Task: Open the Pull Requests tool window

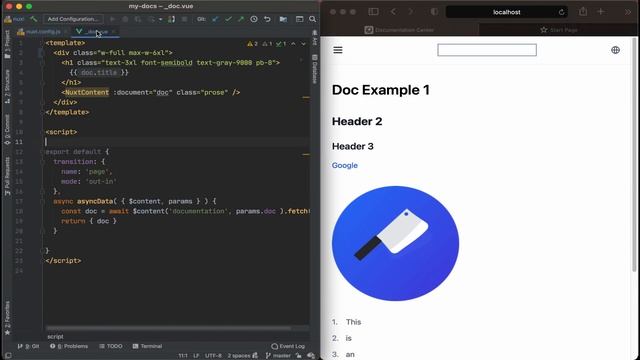Action: tap(7, 176)
